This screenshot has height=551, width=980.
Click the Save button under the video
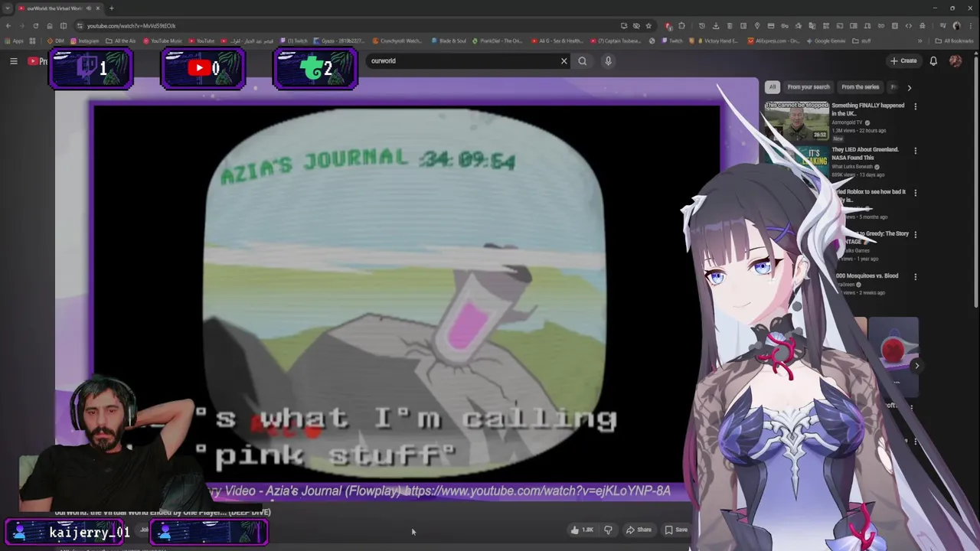[676, 530]
